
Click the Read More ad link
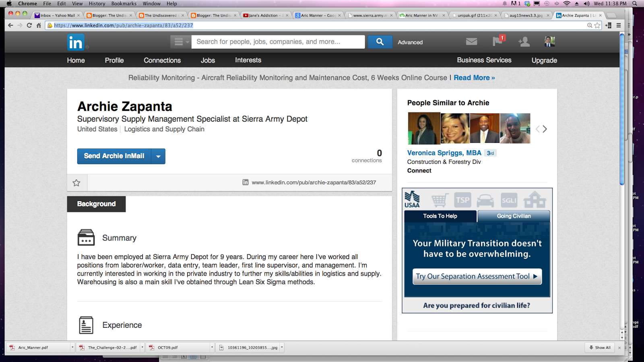tap(474, 78)
